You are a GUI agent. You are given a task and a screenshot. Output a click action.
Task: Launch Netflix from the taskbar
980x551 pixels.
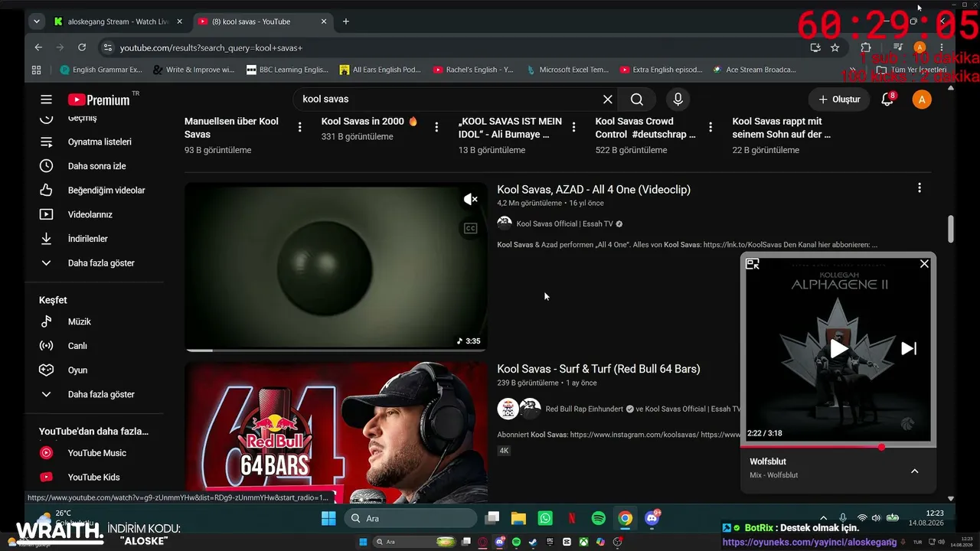[x=572, y=519]
